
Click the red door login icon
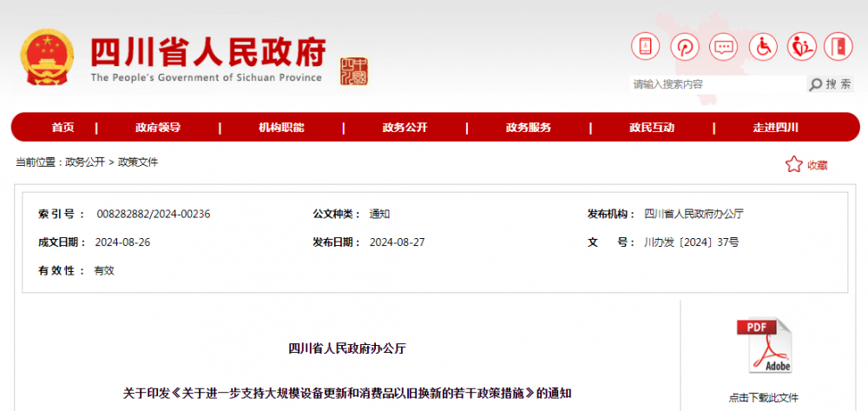click(839, 46)
